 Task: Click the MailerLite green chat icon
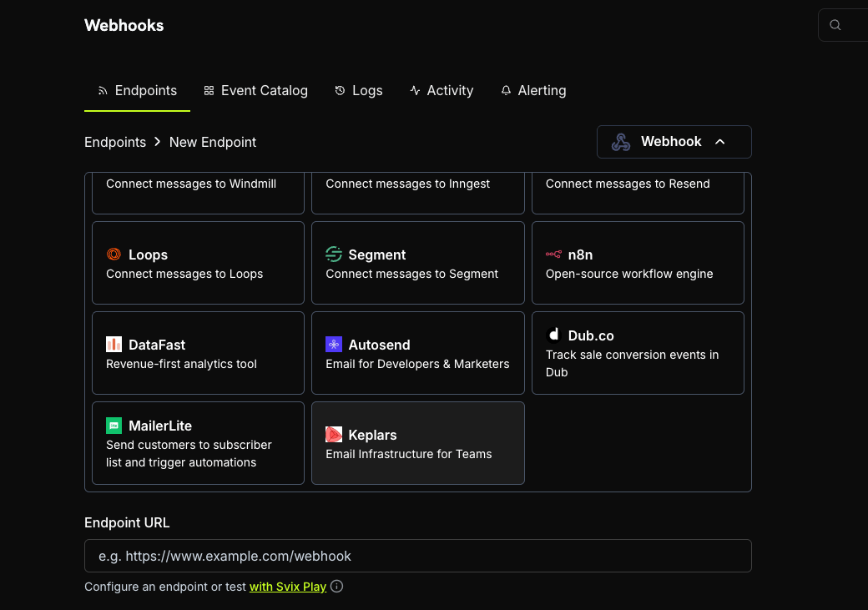point(114,425)
